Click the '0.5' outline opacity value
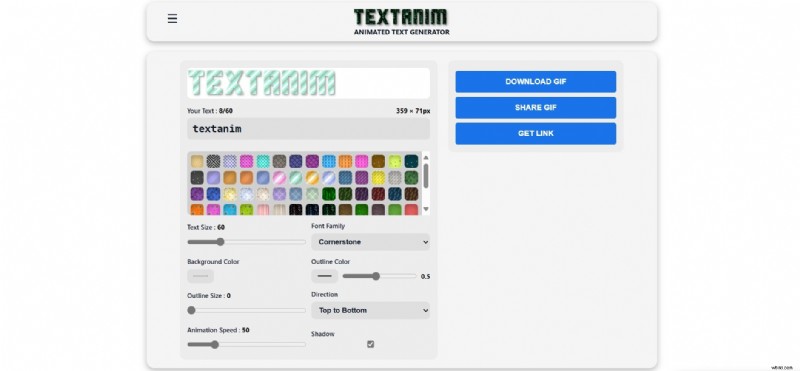800x371 pixels. pos(426,277)
